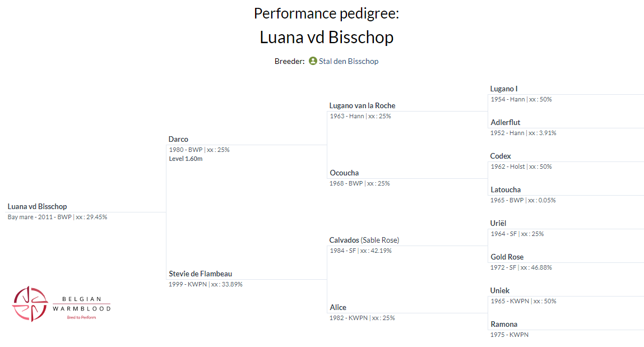Click on Adlerflut ancestor name
The height and width of the screenshot is (347, 644).
tap(505, 122)
